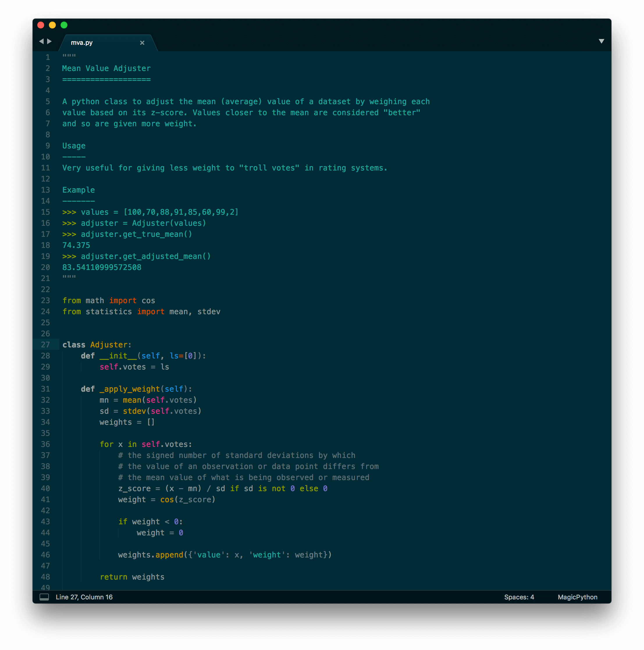Switch to the mva.py tab
Image resolution: width=644 pixels, height=650 pixels.
[82, 43]
